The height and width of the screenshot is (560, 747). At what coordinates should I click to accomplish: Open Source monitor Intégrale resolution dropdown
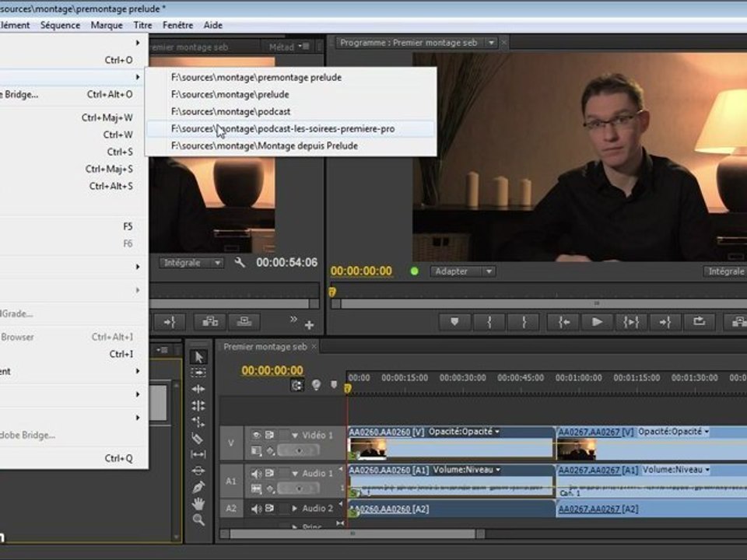(x=191, y=263)
